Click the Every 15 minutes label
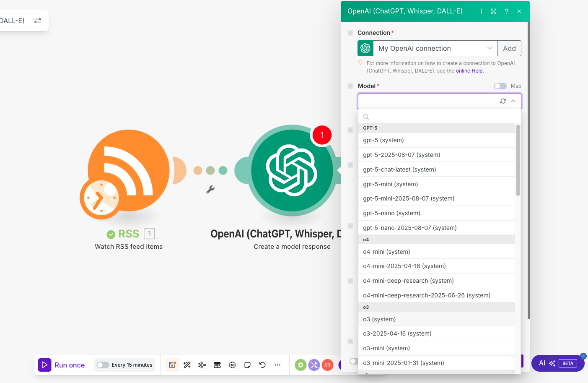588x383 pixels. coord(132,365)
